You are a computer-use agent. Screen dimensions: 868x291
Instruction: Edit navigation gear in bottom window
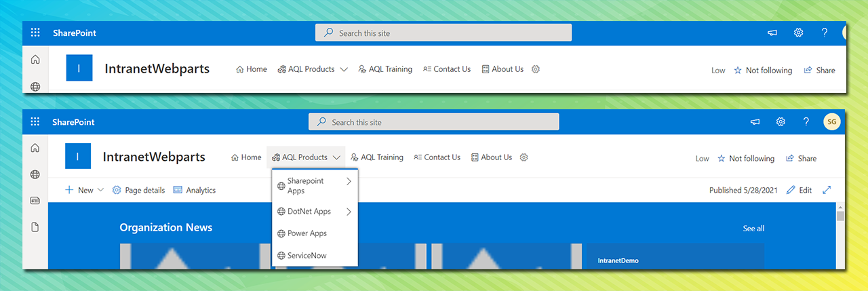coord(524,157)
